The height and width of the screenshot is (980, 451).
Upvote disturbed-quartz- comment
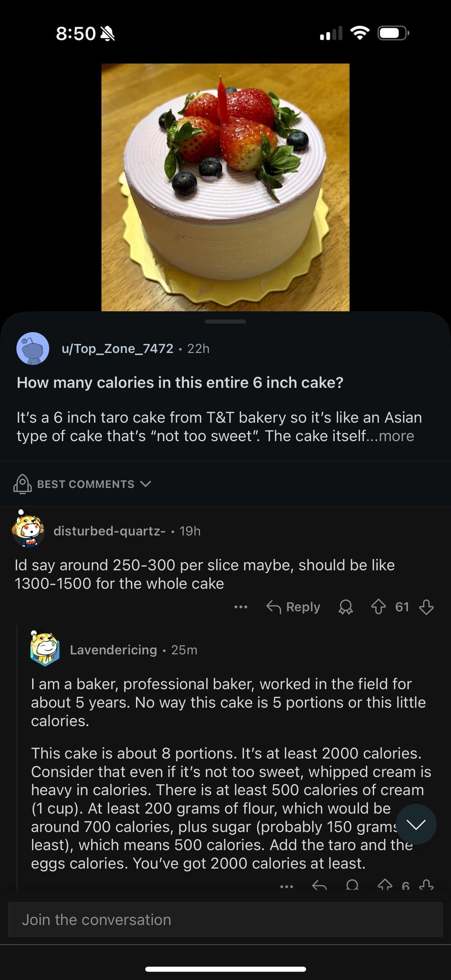click(x=378, y=607)
